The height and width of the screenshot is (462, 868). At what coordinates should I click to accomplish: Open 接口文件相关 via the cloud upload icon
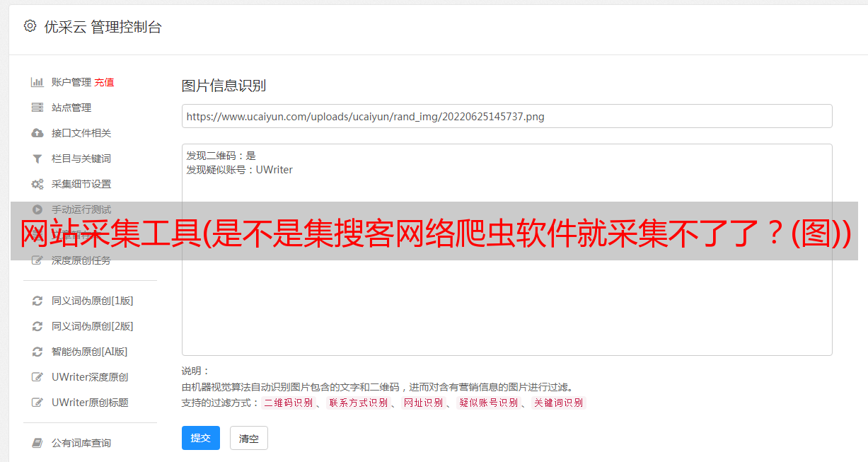(x=37, y=133)
